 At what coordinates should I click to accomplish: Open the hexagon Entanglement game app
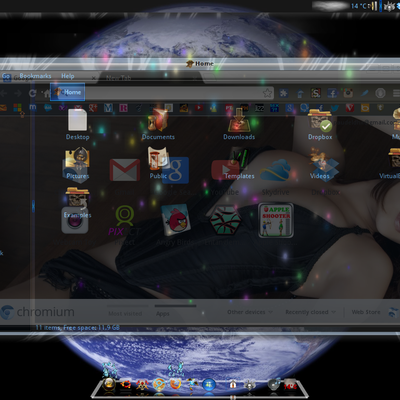tap(225, 220)
